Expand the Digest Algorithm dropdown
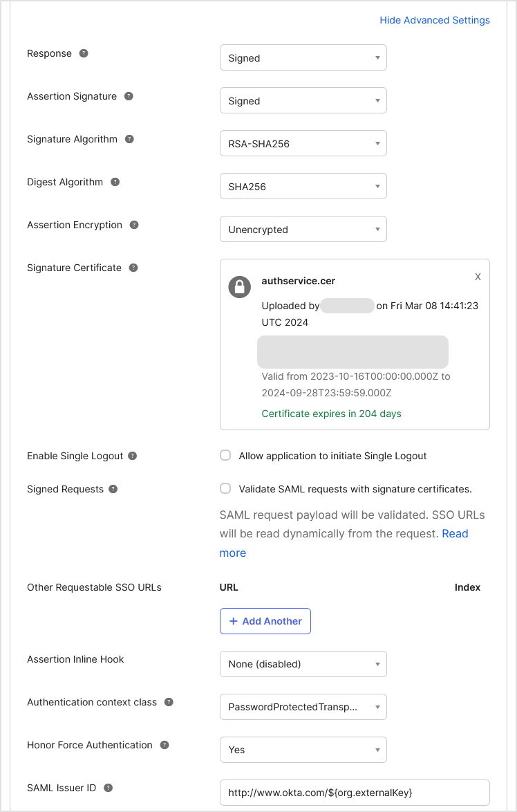The width and height of the screenshot is (517, 812). click(x=303, y=186)
